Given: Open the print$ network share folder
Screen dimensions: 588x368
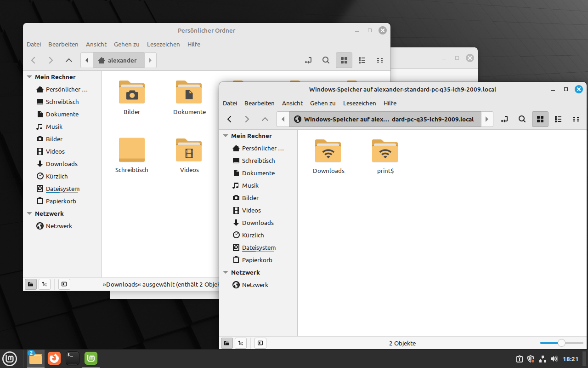Looking at the screenshot, I should [385, 156].
